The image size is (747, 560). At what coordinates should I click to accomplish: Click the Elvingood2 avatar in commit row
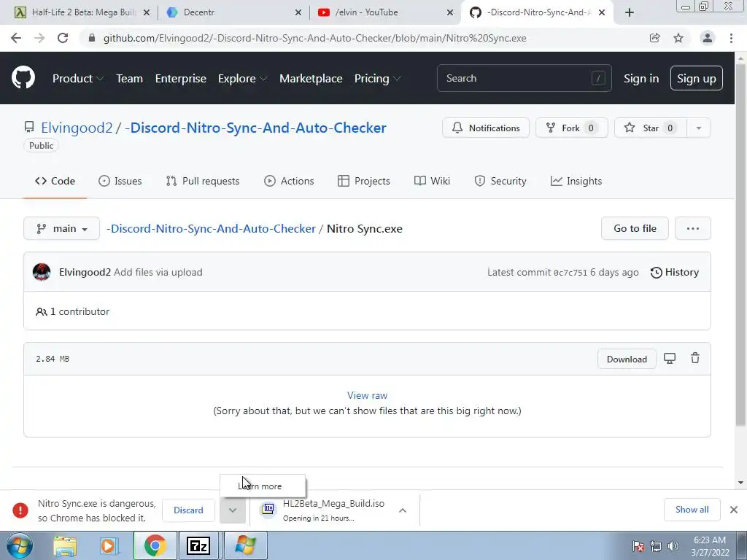pos(42,273)
